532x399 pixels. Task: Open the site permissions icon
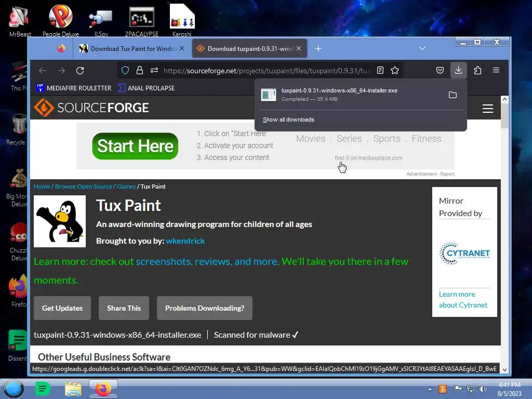tap(154, 70)
